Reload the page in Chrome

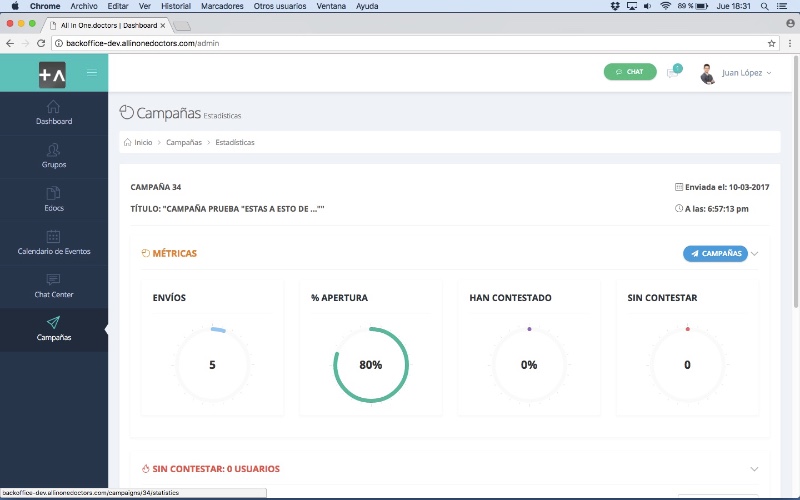coord(41,43)
